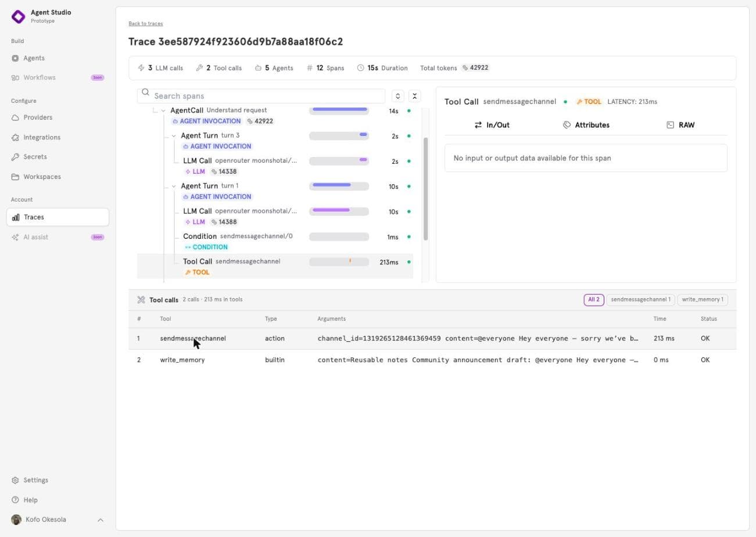Click the expand all spans button
This screenshot has width=756, height=537.
(397, 96)
